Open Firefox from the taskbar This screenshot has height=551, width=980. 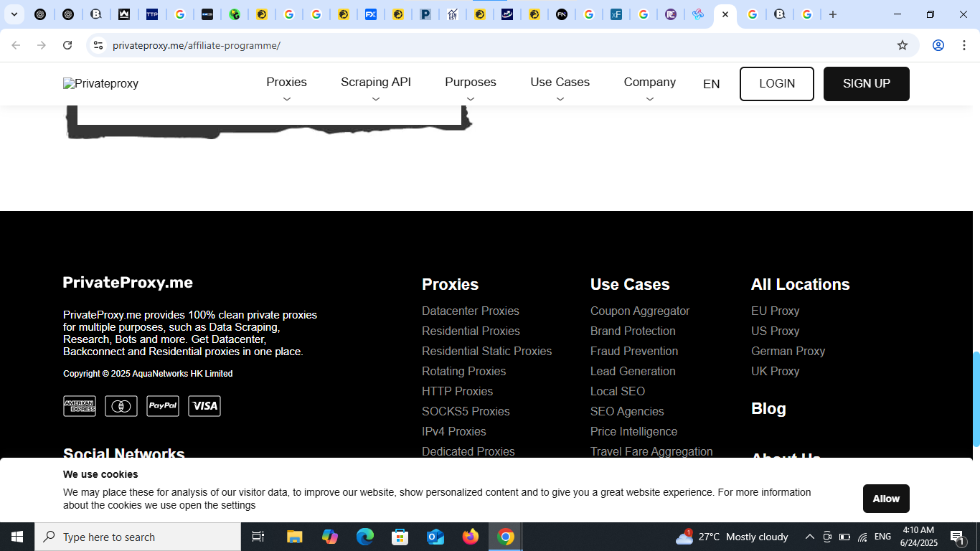click(471, 537)
